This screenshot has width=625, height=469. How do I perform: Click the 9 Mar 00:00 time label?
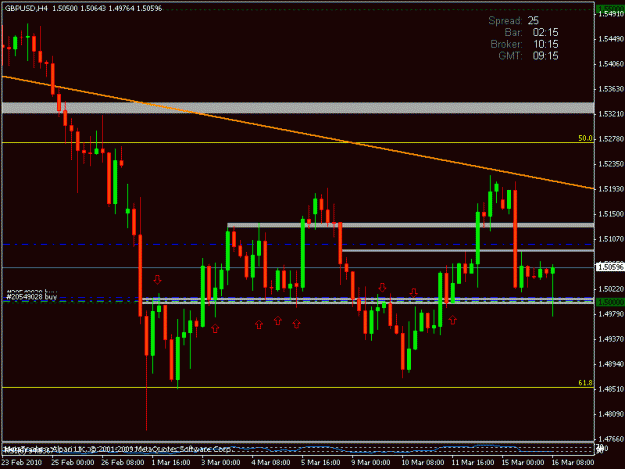[x=370, y=462]
